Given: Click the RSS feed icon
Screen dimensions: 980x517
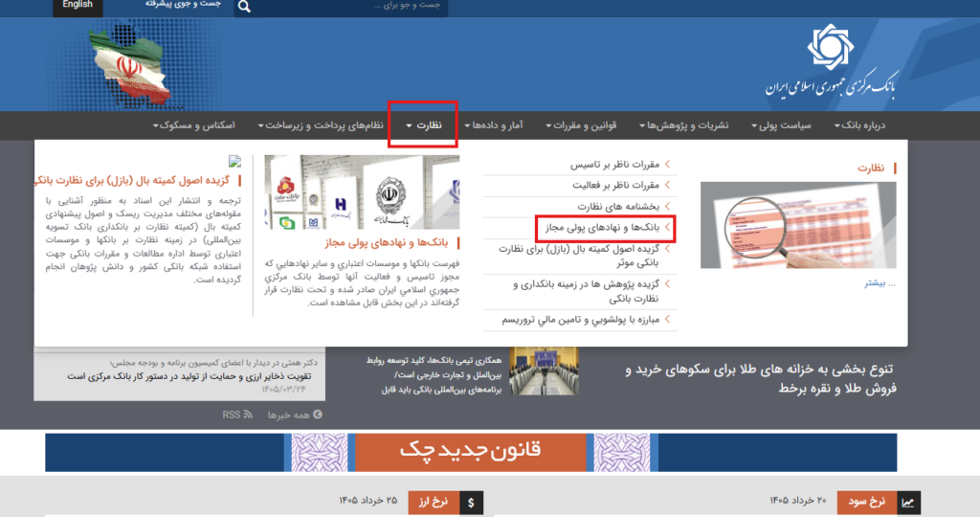Looking at the screenshot, I should 248,415.
